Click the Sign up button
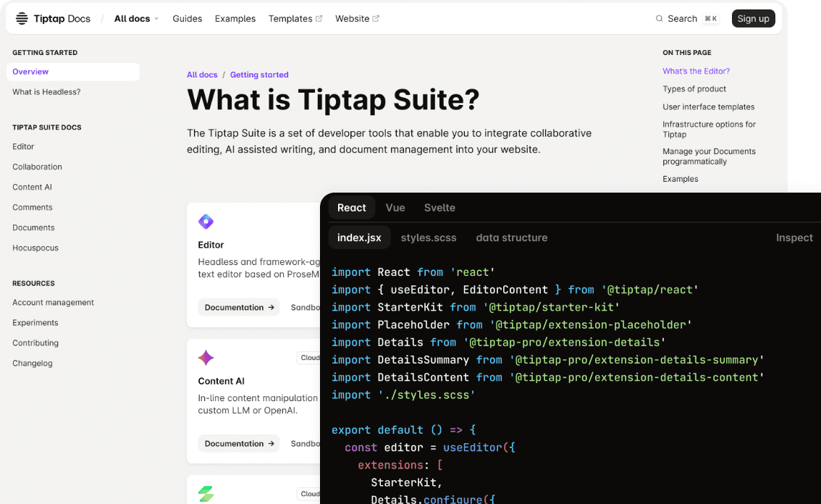This screenshot has height=504, width=821. (x=753, y=19)
